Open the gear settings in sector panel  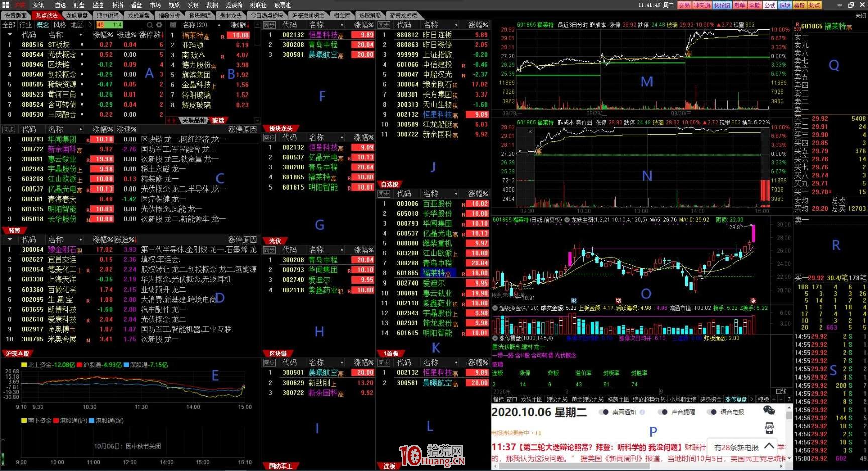[159, 25]
